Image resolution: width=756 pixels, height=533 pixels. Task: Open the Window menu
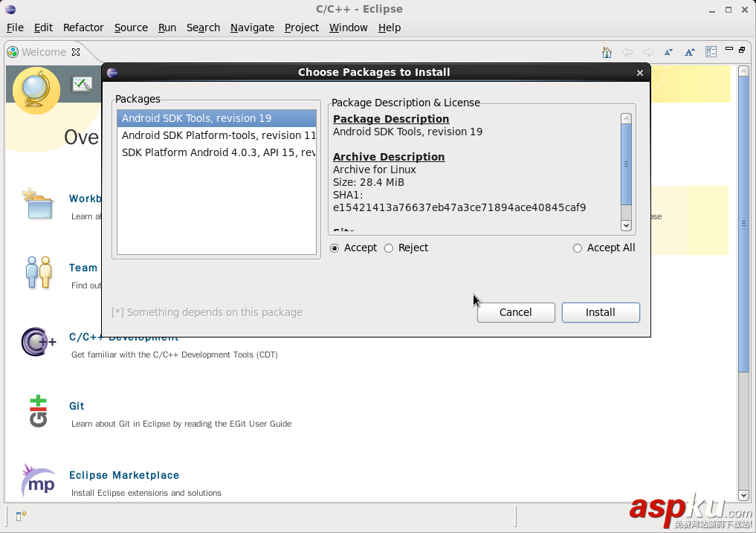tap(348, 28)
